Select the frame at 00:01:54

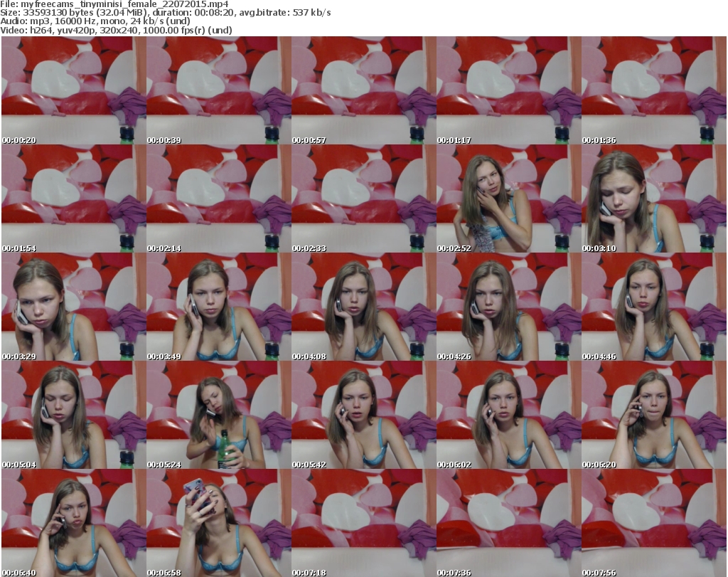74,198
